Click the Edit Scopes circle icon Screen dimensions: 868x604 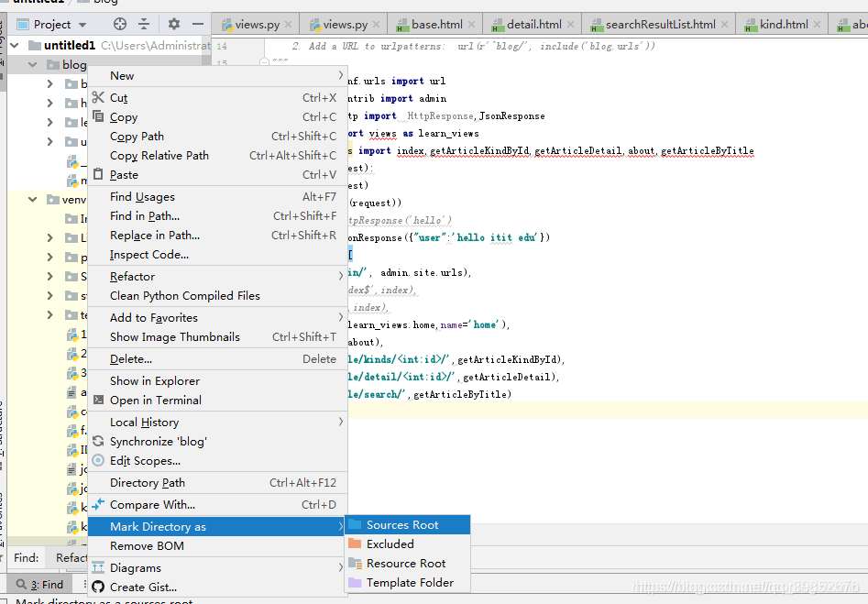pos(98,460)
